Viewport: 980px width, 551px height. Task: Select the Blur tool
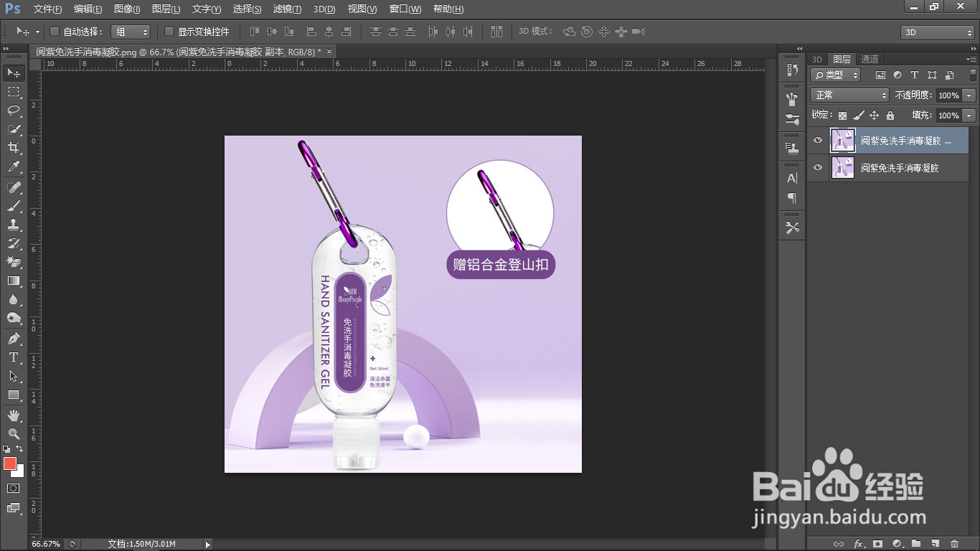[14, 299]
